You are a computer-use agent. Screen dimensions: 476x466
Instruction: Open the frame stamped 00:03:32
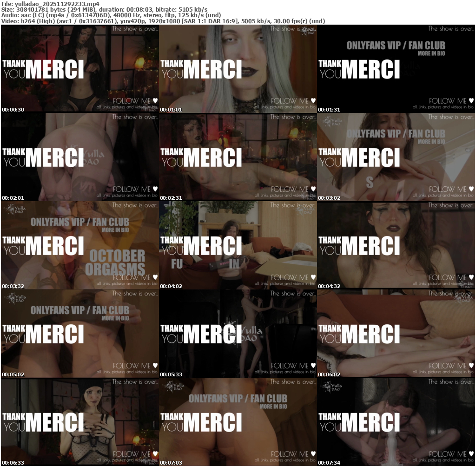pos(80,245)
